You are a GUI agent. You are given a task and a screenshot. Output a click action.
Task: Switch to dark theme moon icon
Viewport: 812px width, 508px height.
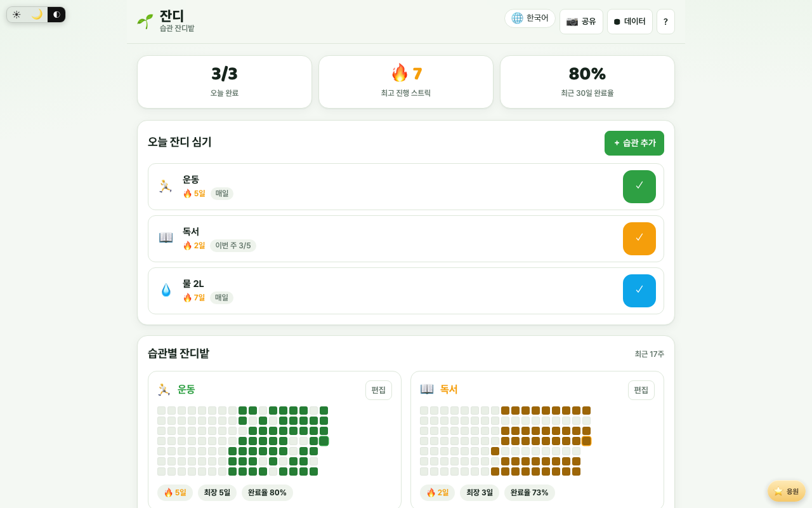(x=37, y=15)
